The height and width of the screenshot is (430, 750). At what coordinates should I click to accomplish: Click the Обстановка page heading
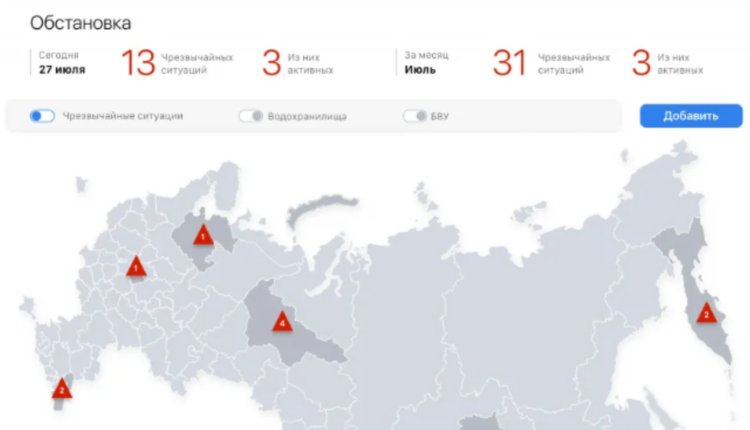pyautogui.click(x=80, y=22)
